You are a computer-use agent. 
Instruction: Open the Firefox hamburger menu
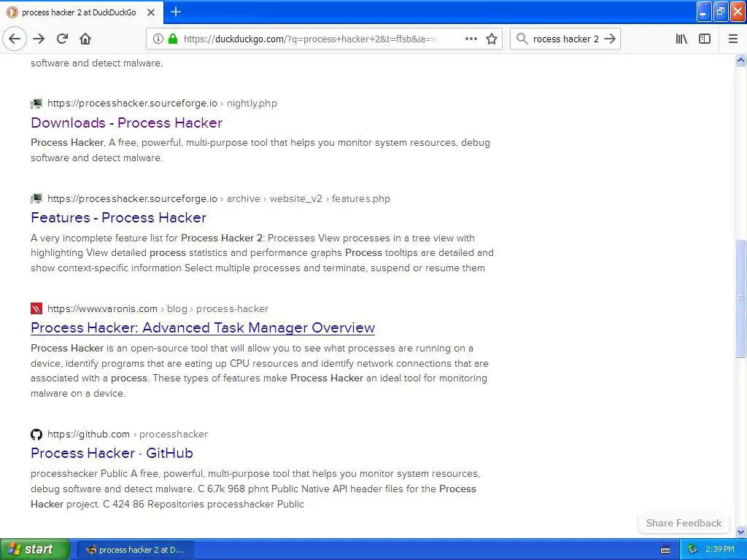pyautogui.click(x=732, y=39)
